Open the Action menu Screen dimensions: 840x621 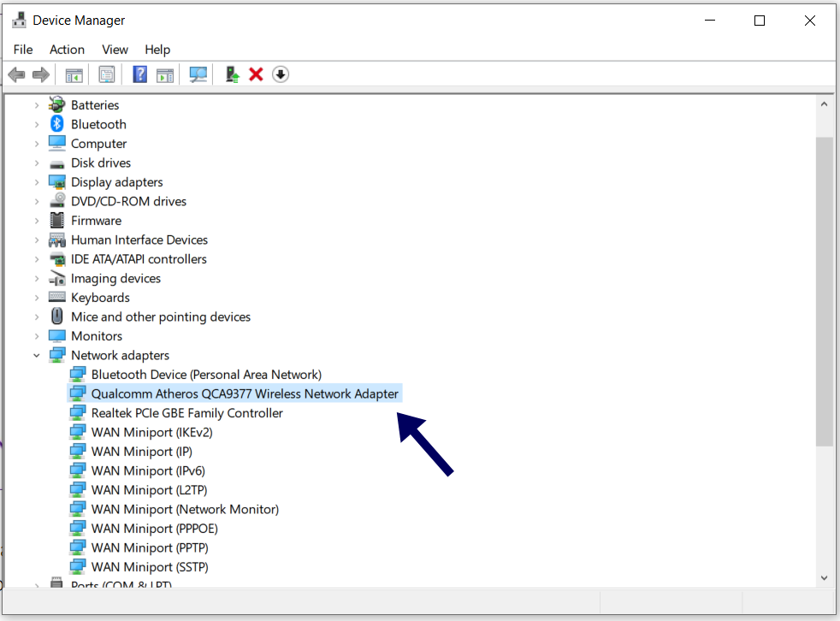coord(67,50)
